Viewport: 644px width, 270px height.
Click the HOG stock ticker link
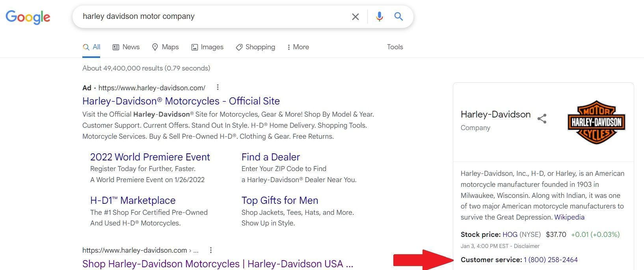click(x=510, y=235)
